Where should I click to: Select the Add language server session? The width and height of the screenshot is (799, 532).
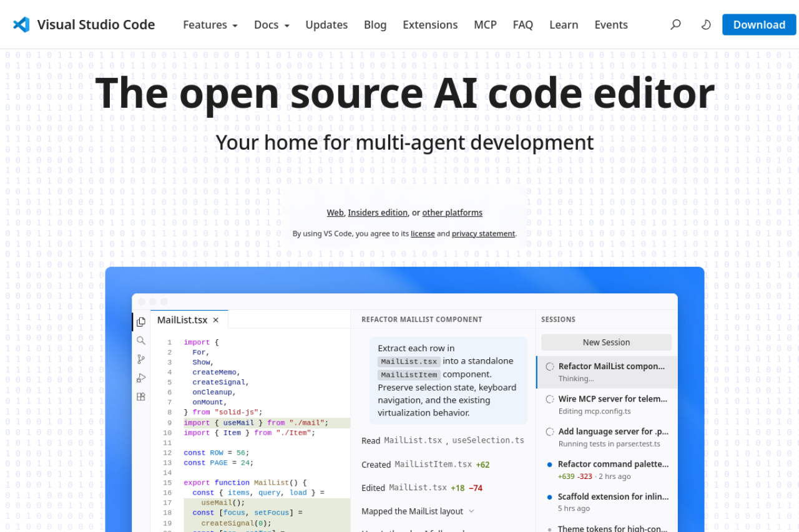pyautogui.click(x=607, y=437)
